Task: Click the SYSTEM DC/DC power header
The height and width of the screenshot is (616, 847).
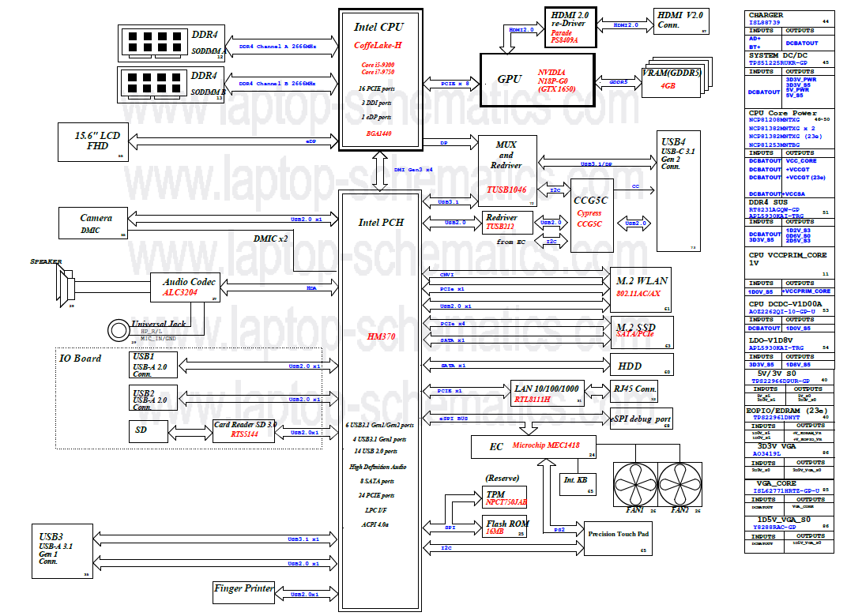Action: (x=789, y=59)
